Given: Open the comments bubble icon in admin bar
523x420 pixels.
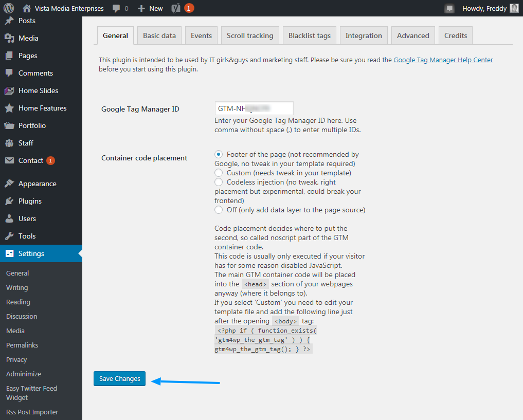Looking at the screenshot, I should 116,8.
